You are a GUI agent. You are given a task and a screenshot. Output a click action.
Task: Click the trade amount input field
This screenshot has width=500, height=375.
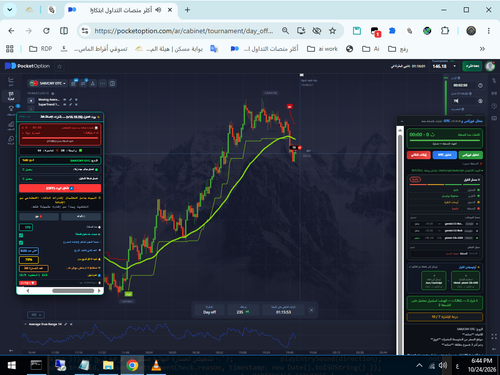[464, 101]
